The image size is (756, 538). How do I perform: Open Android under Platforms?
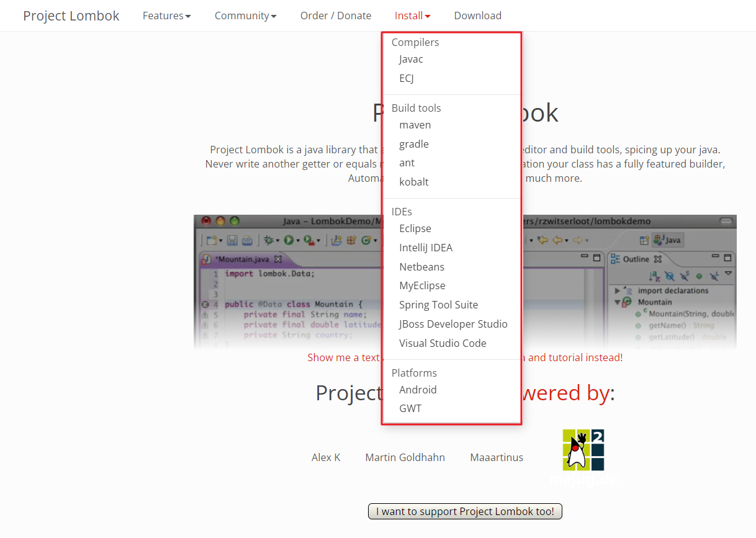tap(418, 390)
